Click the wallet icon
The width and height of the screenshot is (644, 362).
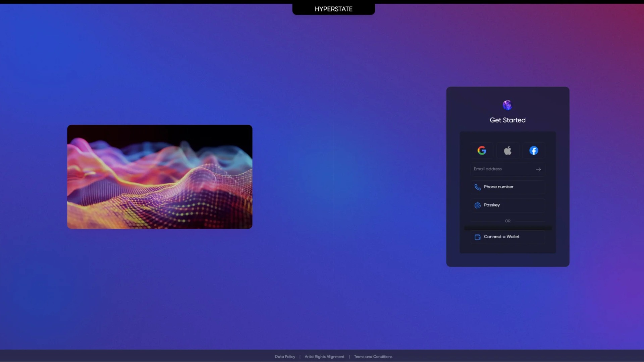click(478, 237)
